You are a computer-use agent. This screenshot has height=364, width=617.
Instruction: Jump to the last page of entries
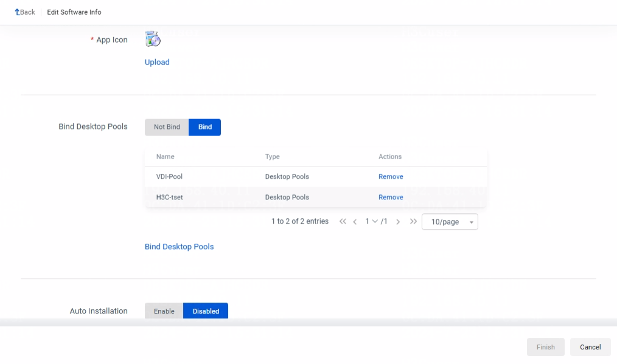(x=414, y=222)
